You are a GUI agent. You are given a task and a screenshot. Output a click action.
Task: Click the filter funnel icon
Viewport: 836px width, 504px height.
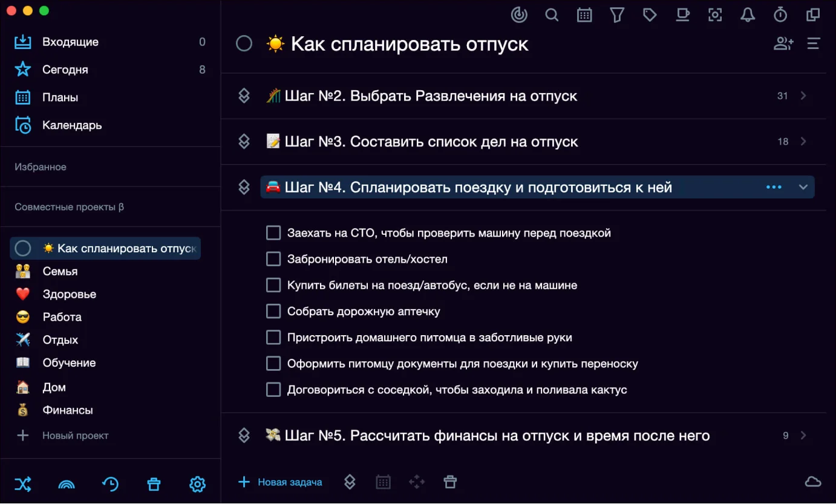(617, 15)
